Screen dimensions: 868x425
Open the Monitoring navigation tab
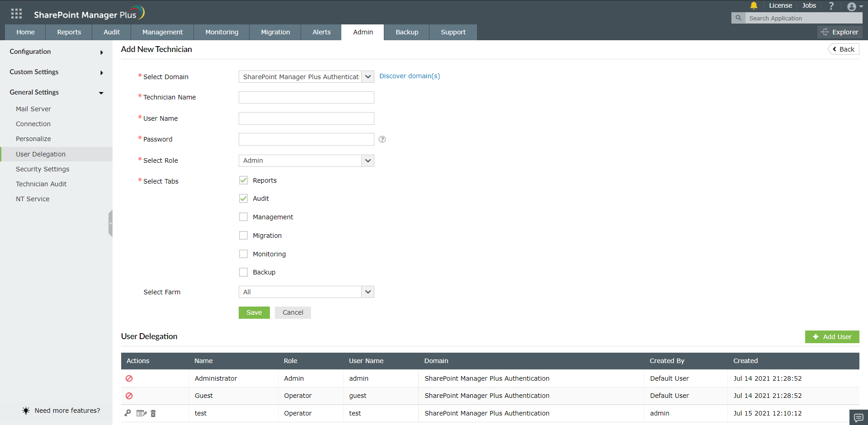(x=222, y=32)
